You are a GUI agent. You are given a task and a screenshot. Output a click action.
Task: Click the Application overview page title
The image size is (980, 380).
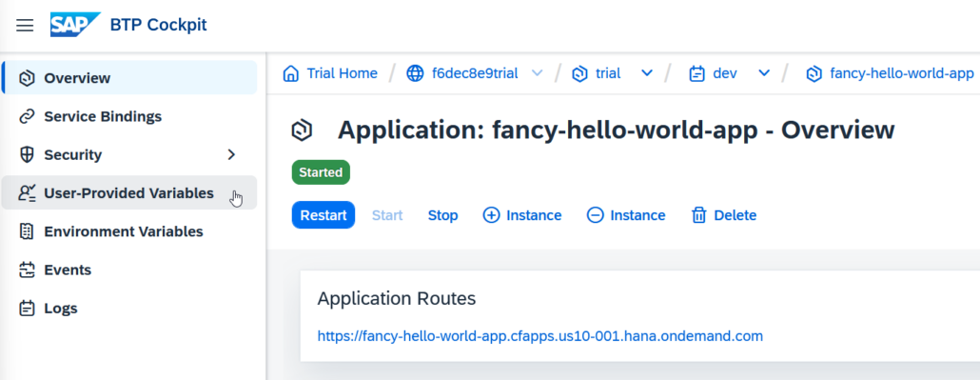point(617,130)
